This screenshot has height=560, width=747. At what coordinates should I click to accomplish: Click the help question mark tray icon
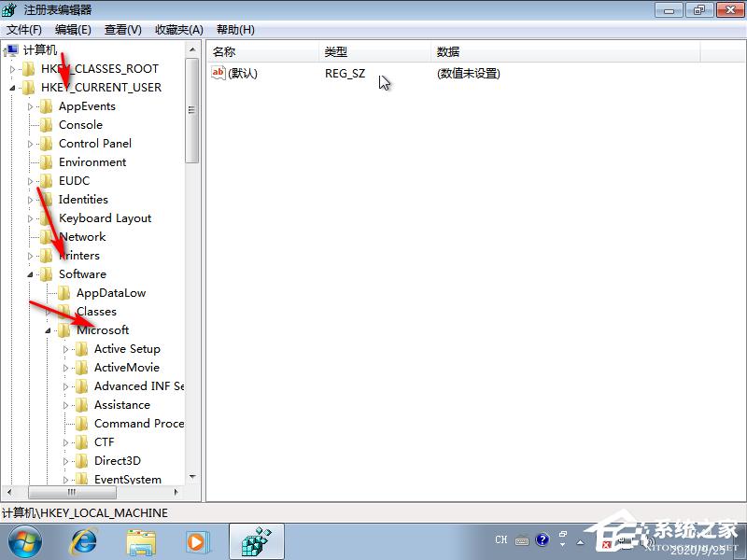[543, 540]
